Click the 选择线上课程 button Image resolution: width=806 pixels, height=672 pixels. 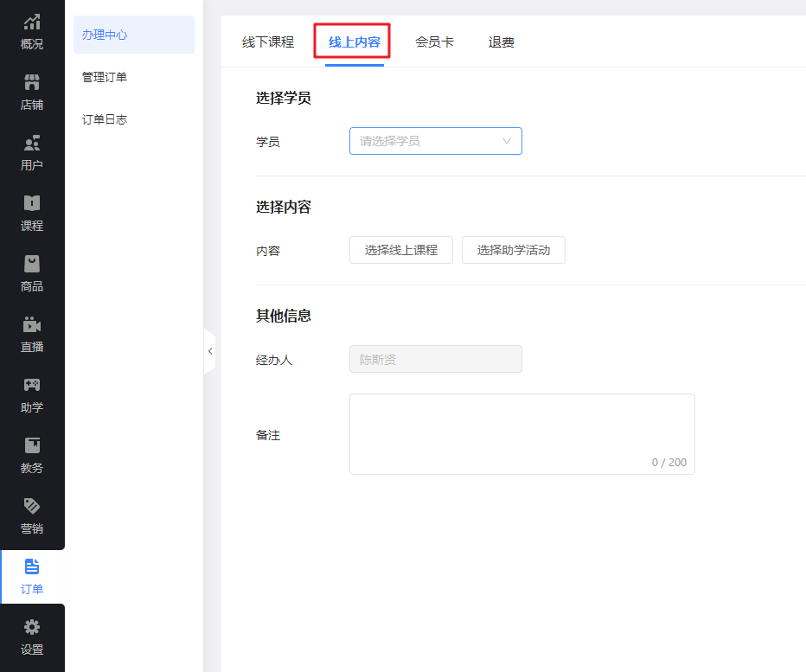(x=401, y=250)
